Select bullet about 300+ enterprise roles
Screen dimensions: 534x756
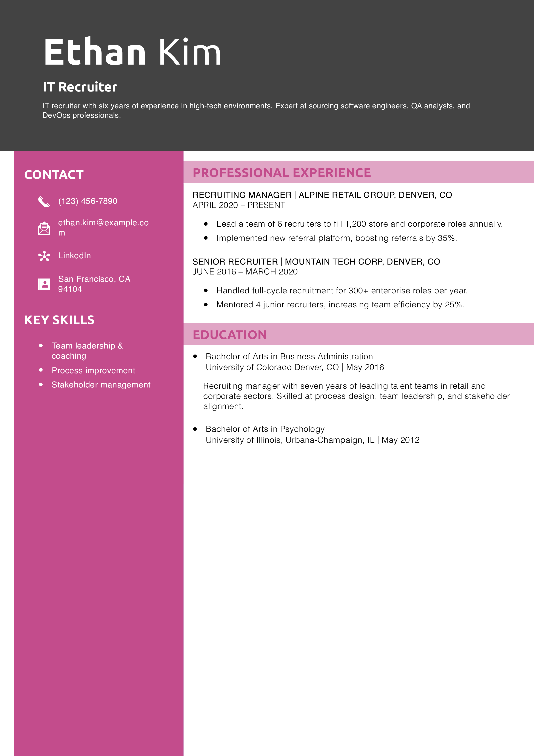[x=342, y=290]
